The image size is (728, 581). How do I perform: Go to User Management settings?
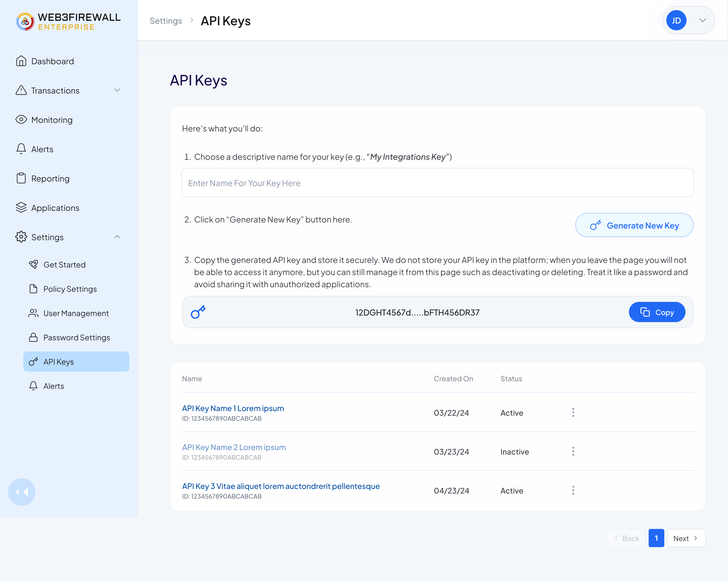pyautogui.click(x=76, y=313)
